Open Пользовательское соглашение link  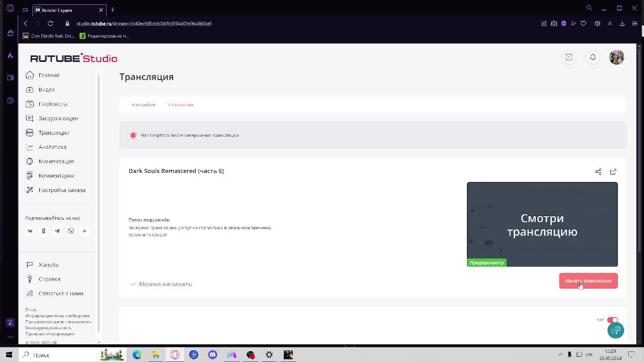pos(58,322)
